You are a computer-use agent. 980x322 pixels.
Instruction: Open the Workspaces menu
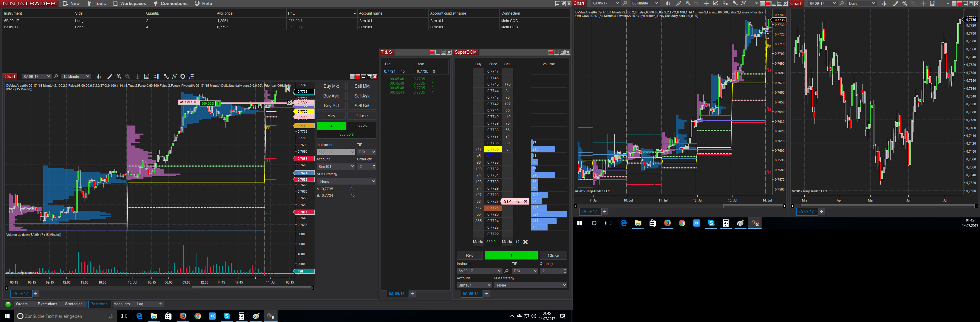click(129, 3)
